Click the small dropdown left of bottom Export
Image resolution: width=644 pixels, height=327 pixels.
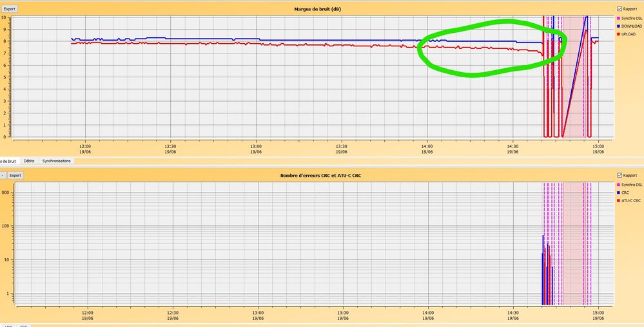(x=2, y=175)
